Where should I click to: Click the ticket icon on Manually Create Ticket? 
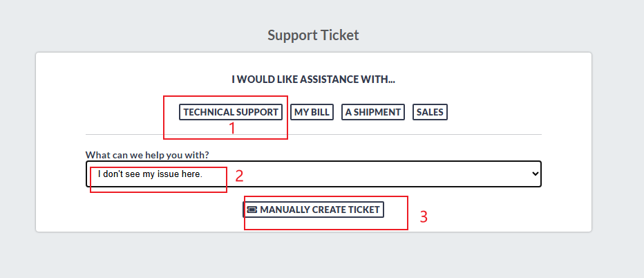tap(252, 210)
